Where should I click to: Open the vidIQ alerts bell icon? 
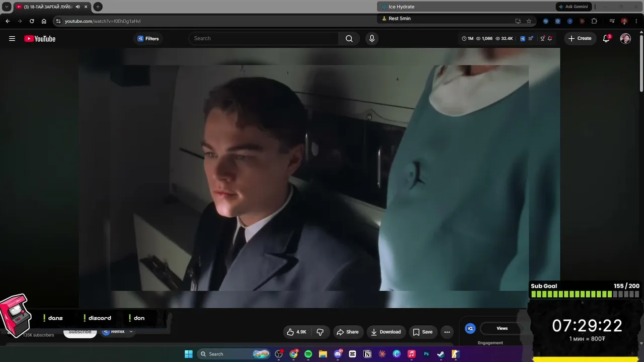pyautogui.click(x=550, y=39)
